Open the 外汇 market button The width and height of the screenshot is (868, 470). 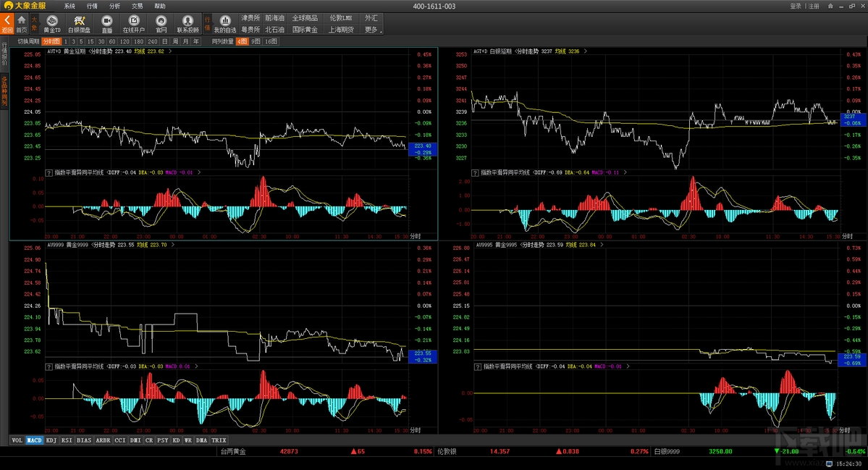click(371, 18)
